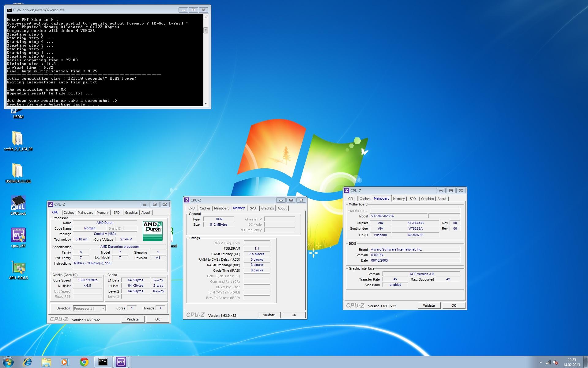588x368 pixels.
Task: Show hidden system tray icons
Action: [541, 362]
